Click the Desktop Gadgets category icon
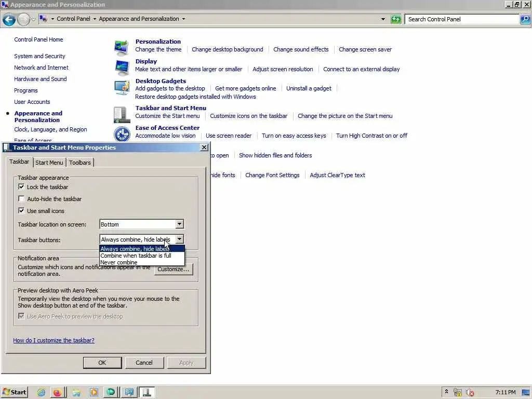The height and width of the screenshot is (399, 532). (122, 87)
